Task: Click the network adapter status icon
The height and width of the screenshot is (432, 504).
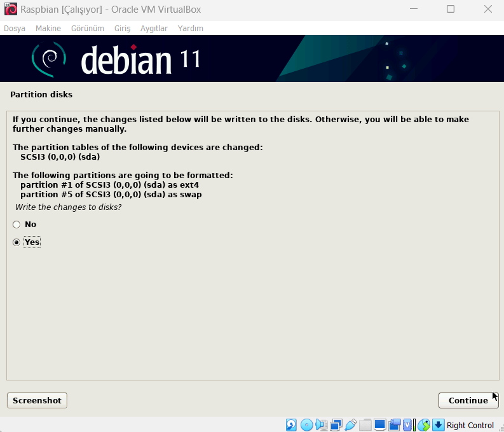Action: [x=336, y=425]
